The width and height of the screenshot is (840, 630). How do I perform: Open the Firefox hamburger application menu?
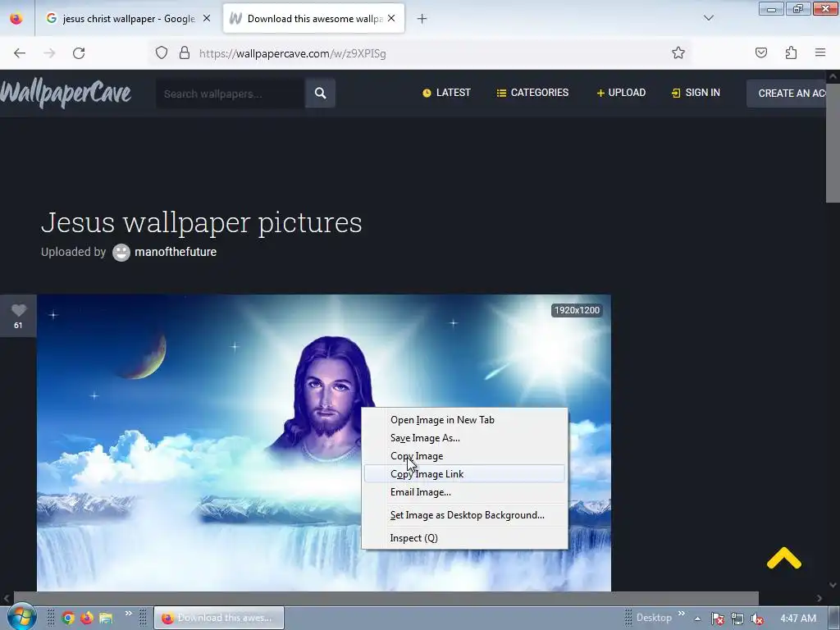820,52
